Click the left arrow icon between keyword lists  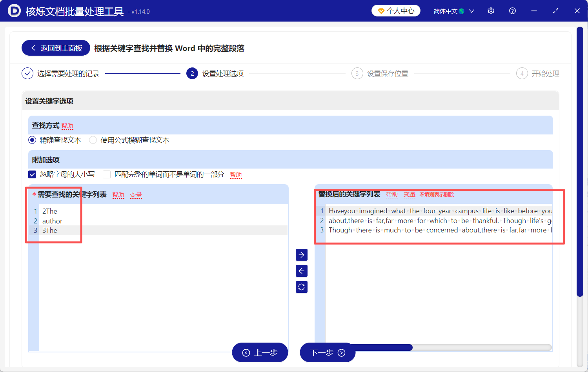(301, 270)
